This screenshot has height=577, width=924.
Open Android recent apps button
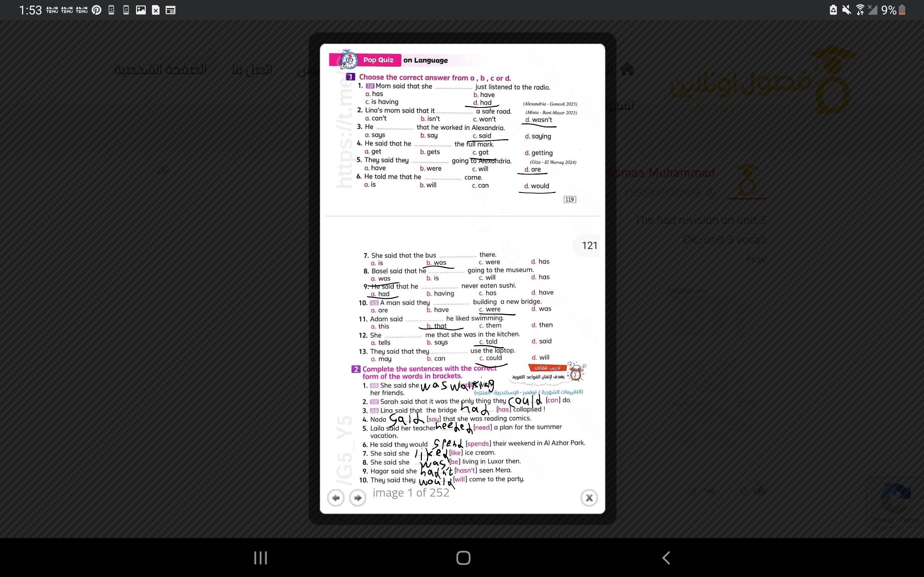[x=260, y=558]
